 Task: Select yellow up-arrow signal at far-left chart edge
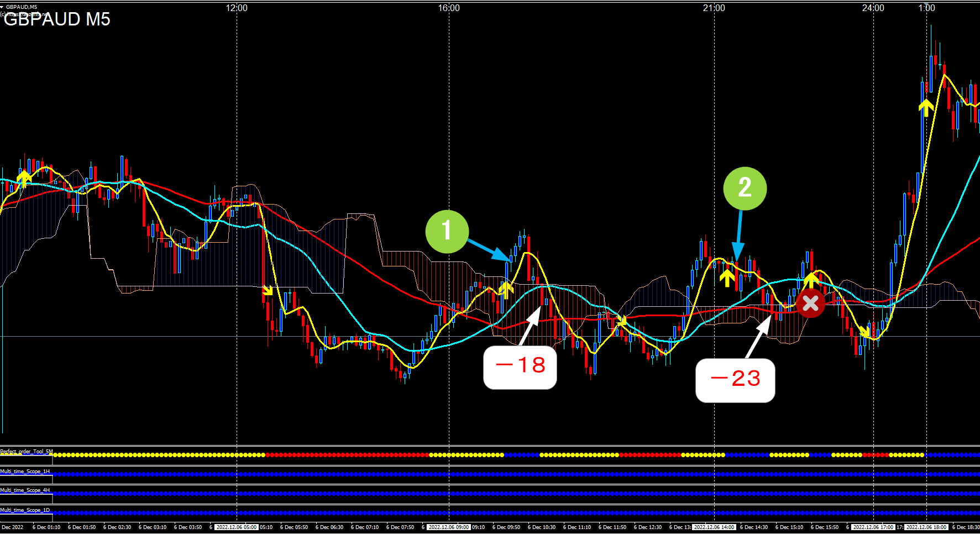[x=24, y=179]
